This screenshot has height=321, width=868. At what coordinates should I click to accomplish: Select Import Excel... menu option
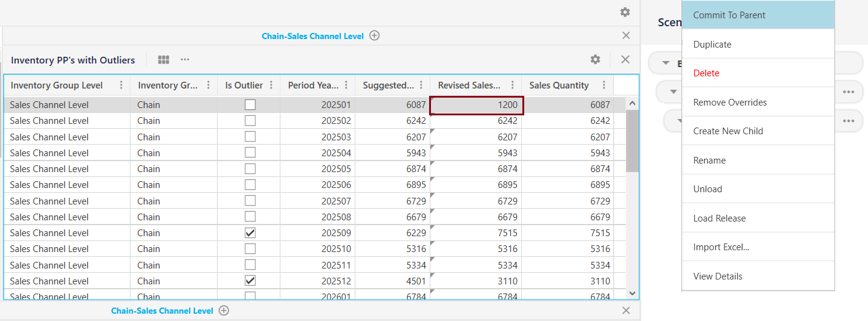758,247
